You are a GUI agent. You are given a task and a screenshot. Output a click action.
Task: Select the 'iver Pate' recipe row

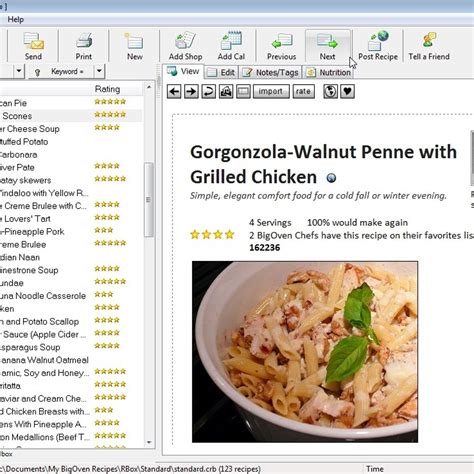click(x=72, y=167)
